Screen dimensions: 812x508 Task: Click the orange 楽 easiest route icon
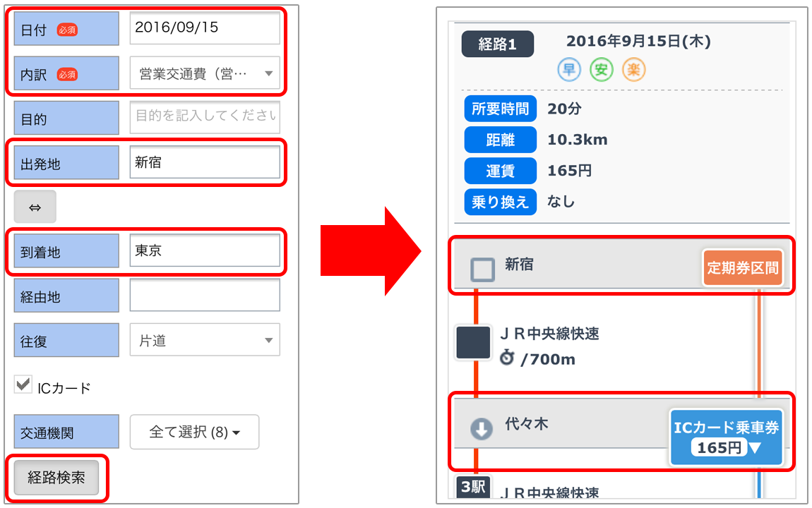tap(634, 69)
